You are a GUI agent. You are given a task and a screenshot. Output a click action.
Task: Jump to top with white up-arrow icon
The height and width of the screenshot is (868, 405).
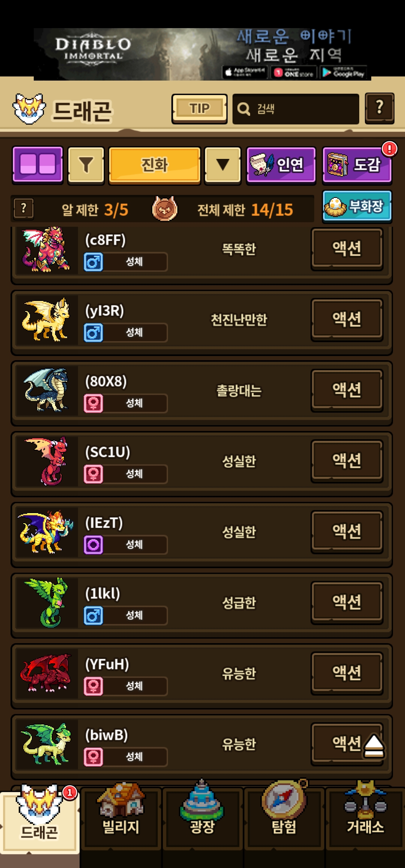pyautogui.click(x=374, y=746)
